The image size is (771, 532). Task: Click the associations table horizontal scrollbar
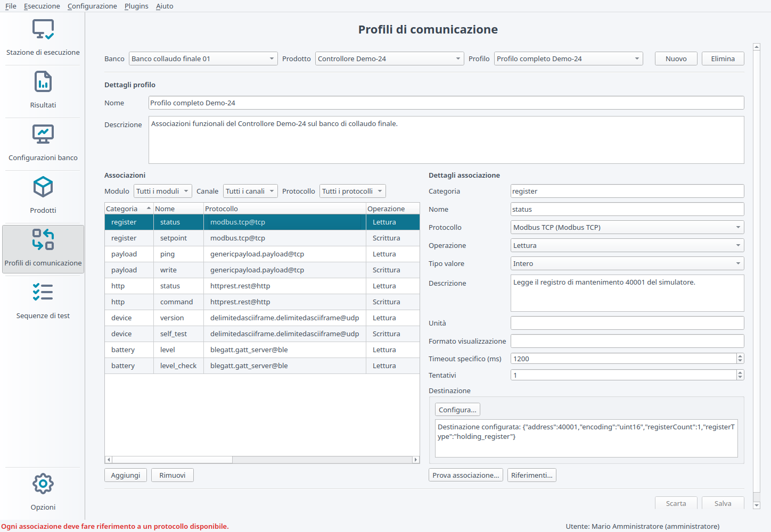(x=262, y=460)
